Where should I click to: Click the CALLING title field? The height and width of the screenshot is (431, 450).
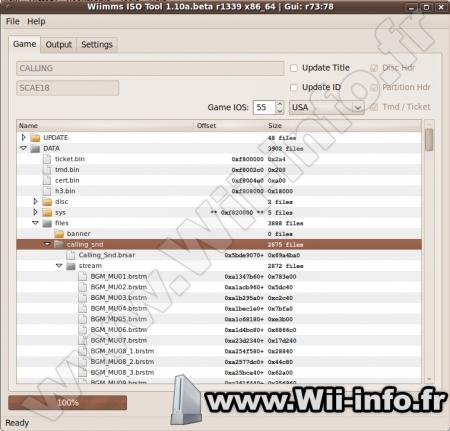click(x=150, y=68)
